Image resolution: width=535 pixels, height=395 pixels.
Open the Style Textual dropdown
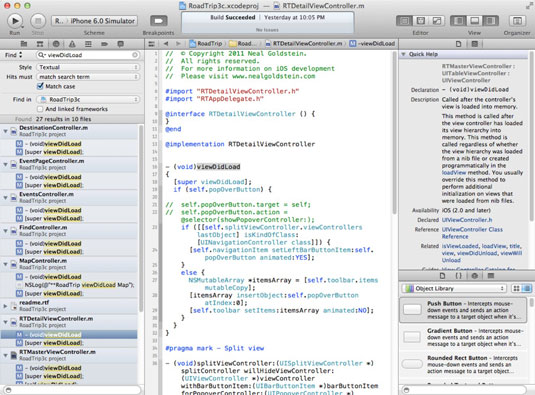[88, 67]
